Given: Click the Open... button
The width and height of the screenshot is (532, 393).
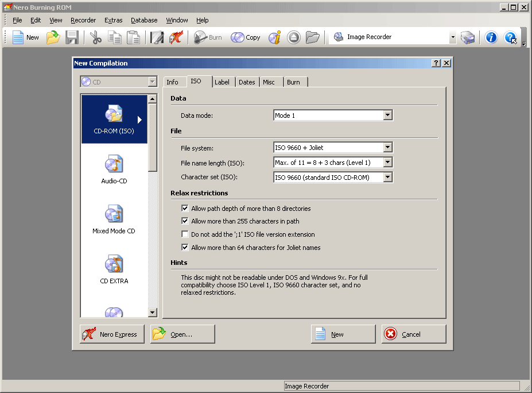Looking at the screenshot, I should click(182, 334).
